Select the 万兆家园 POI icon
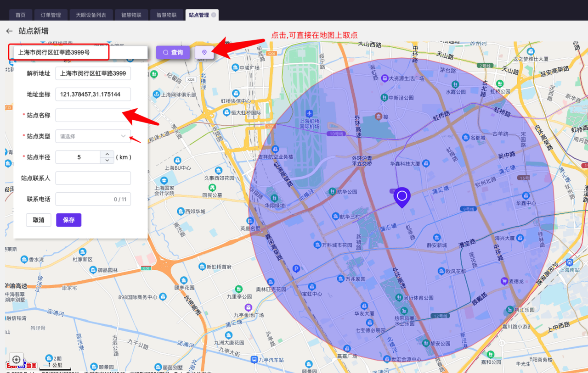The image size is (588, 373). coord(340,278)
